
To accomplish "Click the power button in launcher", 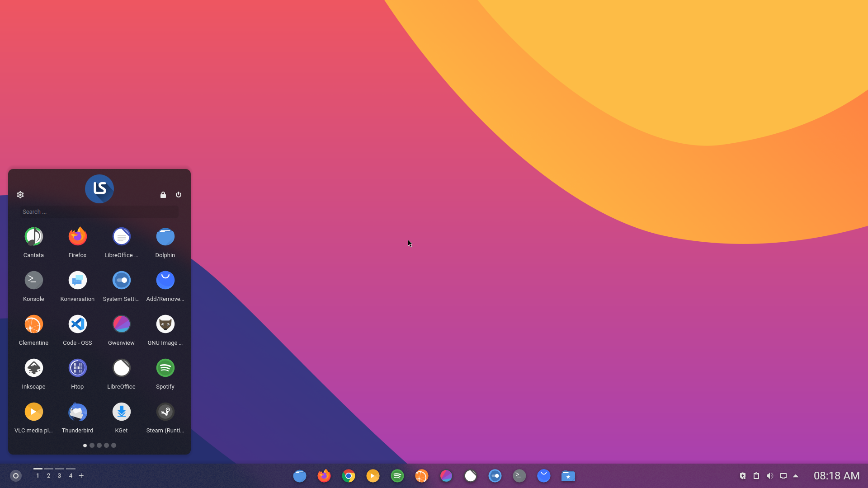I will tap(179, 195).
